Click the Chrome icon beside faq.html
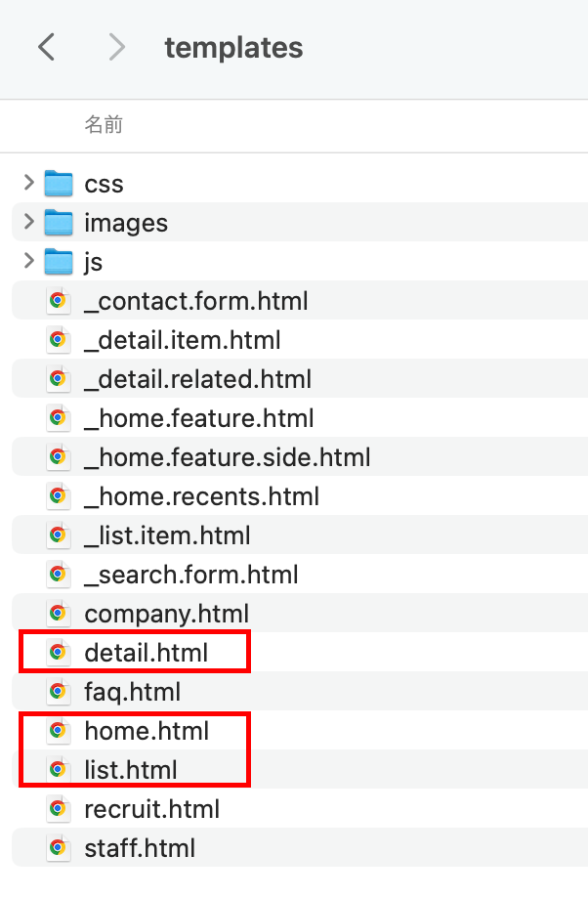Image resolution: width=588 pixels, height=898 pixels. click(x=58, y=692)
